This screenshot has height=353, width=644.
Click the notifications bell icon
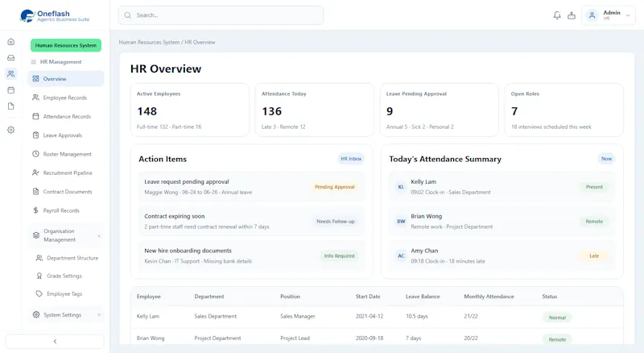pos(557,15)
